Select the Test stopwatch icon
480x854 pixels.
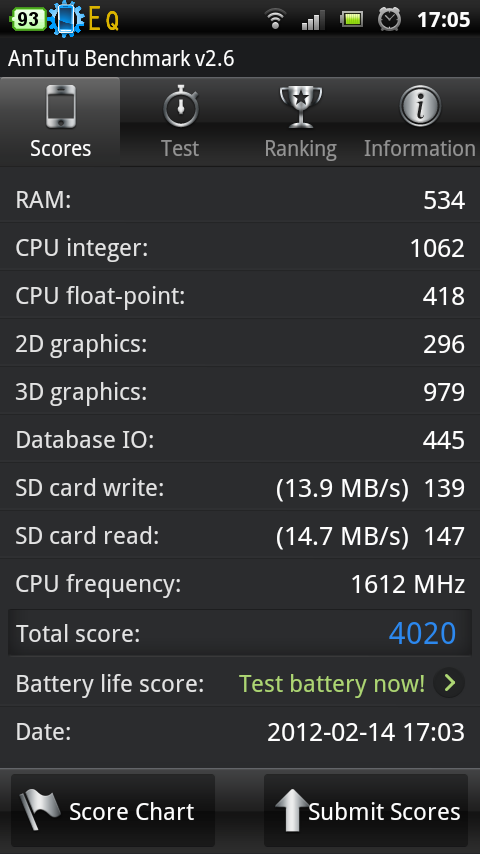pyautogui.click(x=181, y=106)
